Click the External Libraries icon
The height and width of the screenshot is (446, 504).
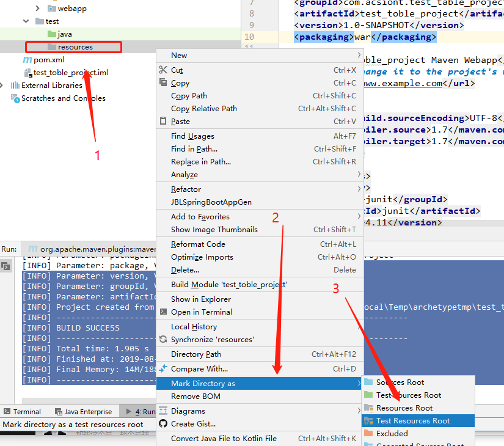click(x=15, y=85)
